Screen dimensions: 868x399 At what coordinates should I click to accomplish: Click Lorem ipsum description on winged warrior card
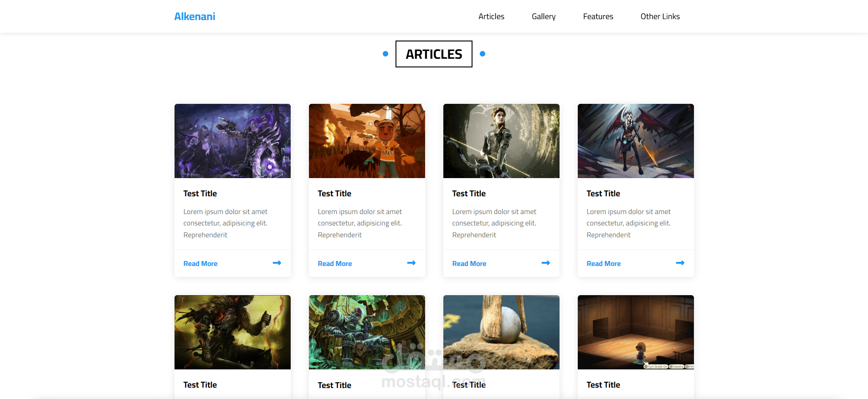(x=629, y=223)
